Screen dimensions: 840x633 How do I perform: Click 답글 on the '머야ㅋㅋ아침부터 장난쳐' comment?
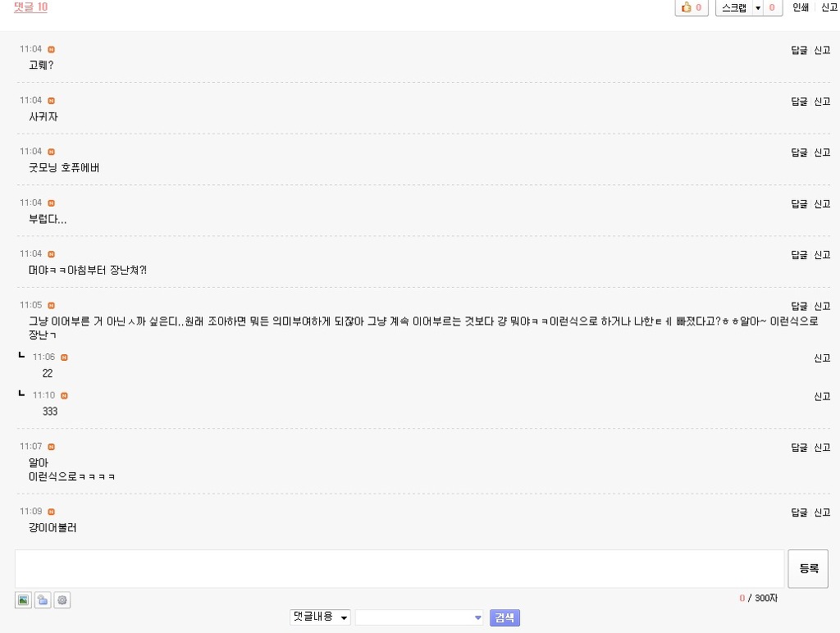pos(799,254)
